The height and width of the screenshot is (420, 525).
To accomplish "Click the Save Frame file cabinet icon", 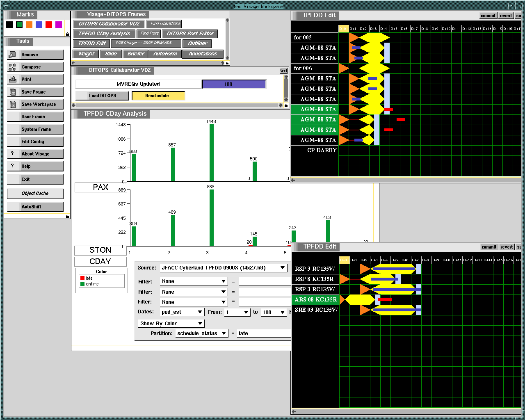I will [12, 92].
